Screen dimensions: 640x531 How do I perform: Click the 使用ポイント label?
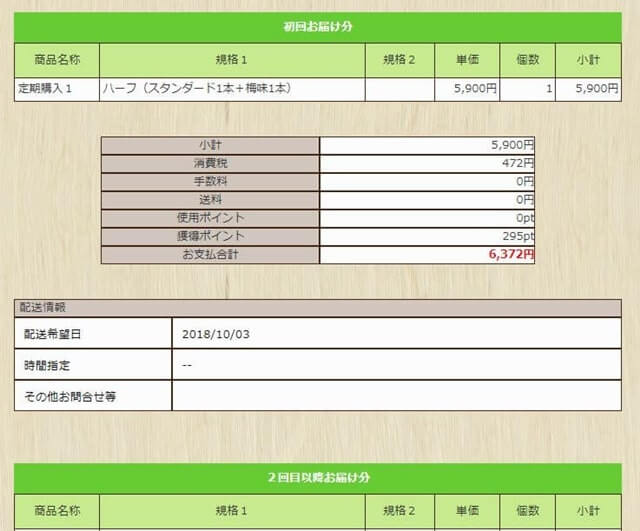(x=210, y=218)
